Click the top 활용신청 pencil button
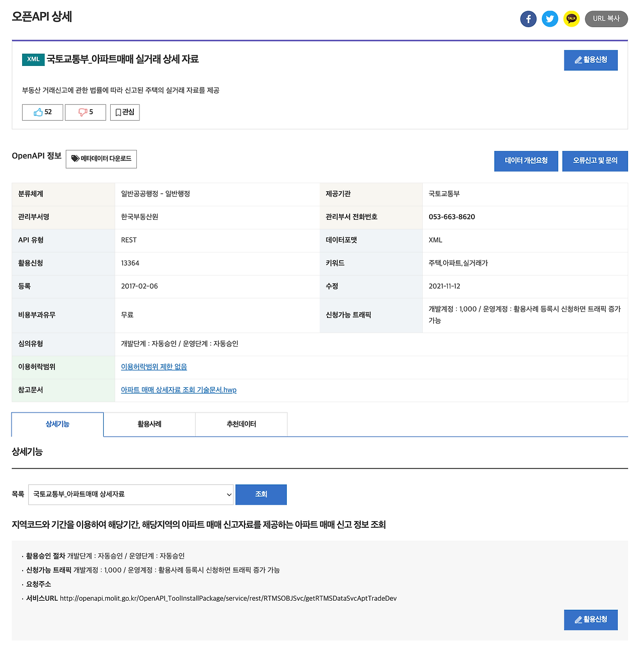 pyautogui.click(x=591, y=60)
